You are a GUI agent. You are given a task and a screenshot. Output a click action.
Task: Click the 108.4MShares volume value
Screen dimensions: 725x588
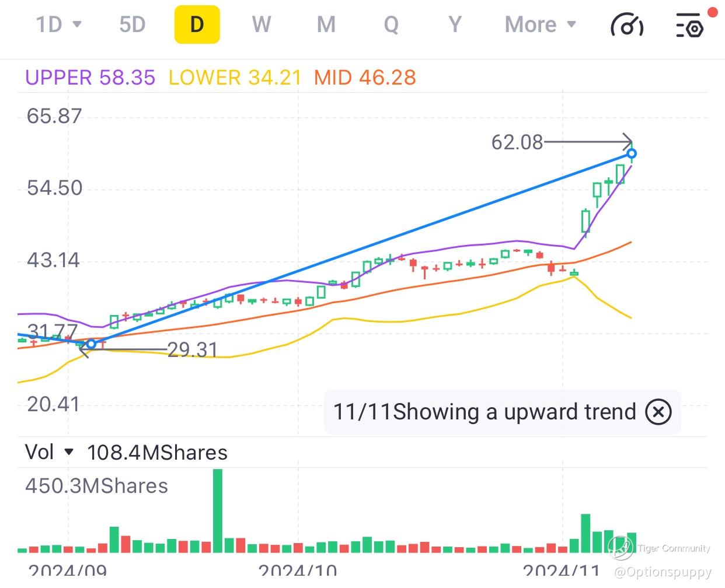coord(157,453)
